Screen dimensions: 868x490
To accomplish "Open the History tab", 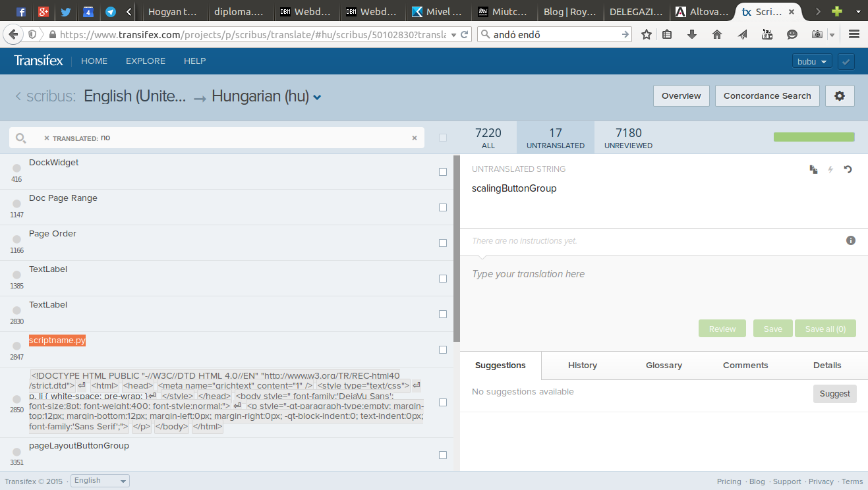I will [582, 366].
